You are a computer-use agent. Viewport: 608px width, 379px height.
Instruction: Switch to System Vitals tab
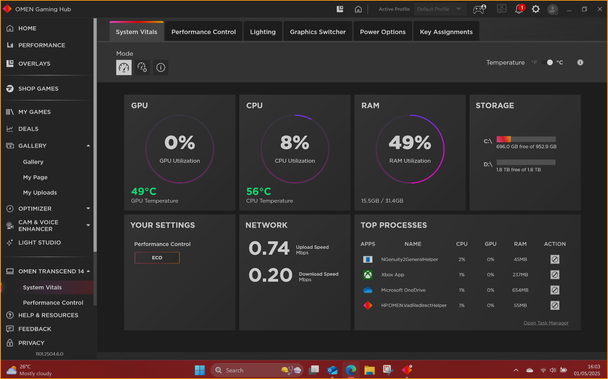136,32
